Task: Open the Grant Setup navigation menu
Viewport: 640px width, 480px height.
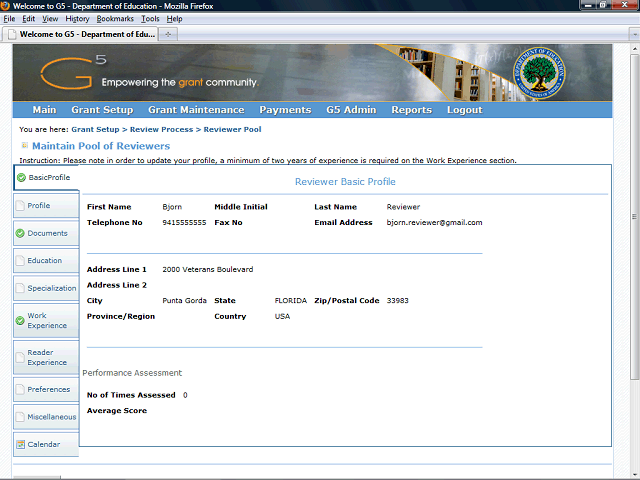Action: pos(102,110)
